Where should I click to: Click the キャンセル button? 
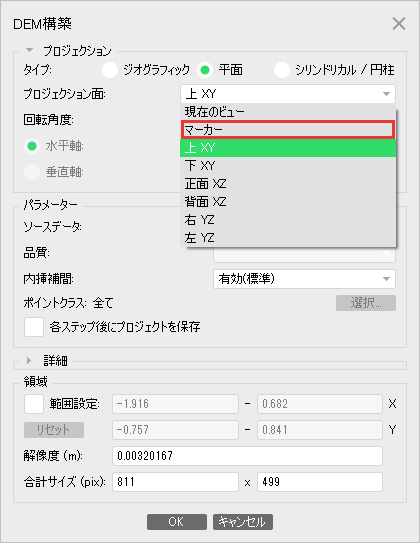coord(243,522)
